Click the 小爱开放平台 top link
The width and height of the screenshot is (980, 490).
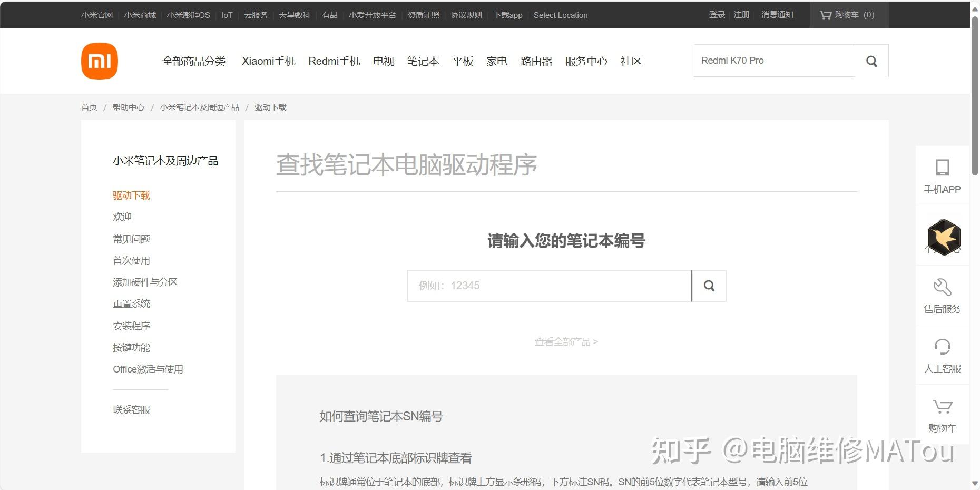[373, 15]
